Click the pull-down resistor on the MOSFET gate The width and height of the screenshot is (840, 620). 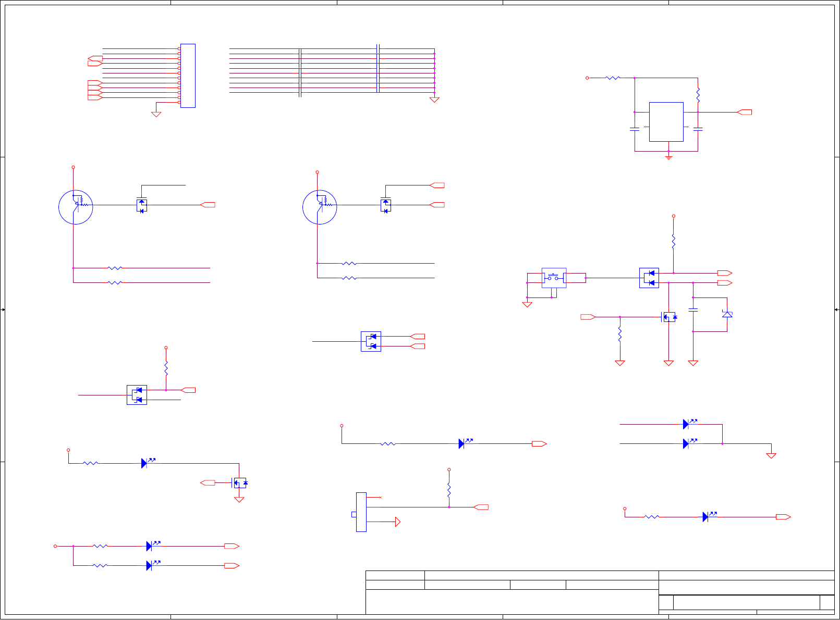(620, 334)
